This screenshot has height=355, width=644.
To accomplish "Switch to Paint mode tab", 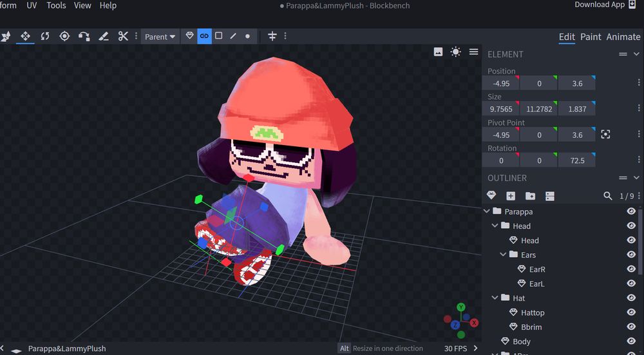I will [591, 37].
